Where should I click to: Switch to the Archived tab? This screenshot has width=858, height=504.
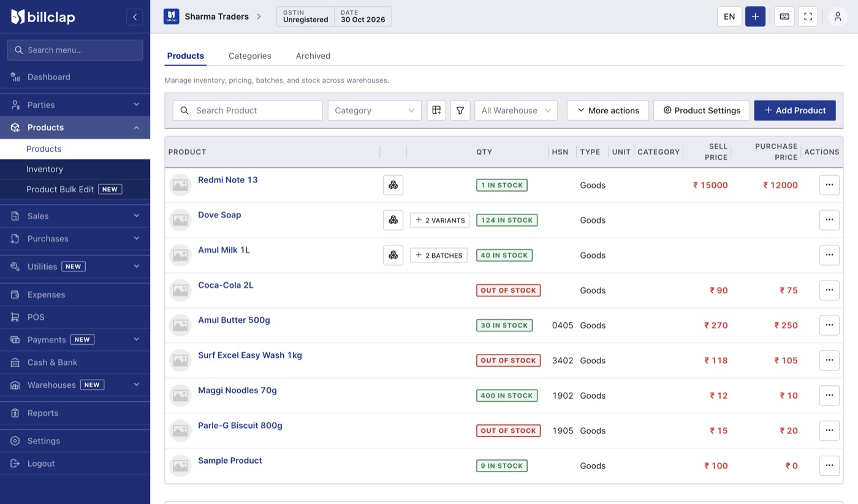[x=313, y=56]
